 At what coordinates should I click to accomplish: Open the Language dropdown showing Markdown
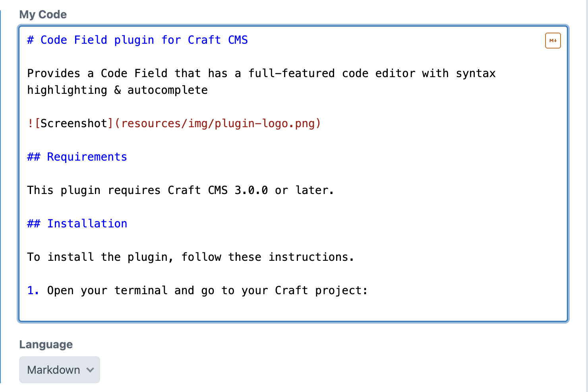click(59, 370)
